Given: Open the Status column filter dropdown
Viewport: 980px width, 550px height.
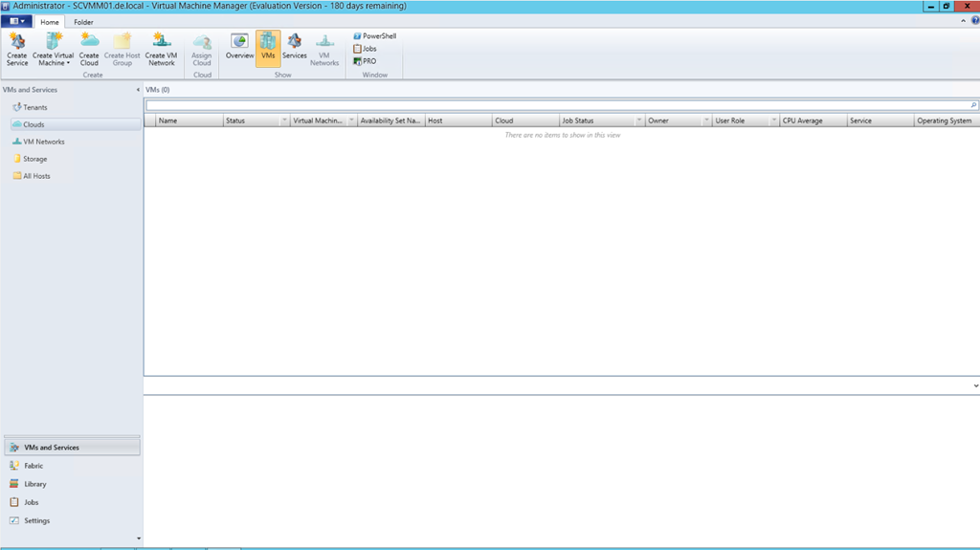Looking at the screenshot, I should click(x=284, y=121).
